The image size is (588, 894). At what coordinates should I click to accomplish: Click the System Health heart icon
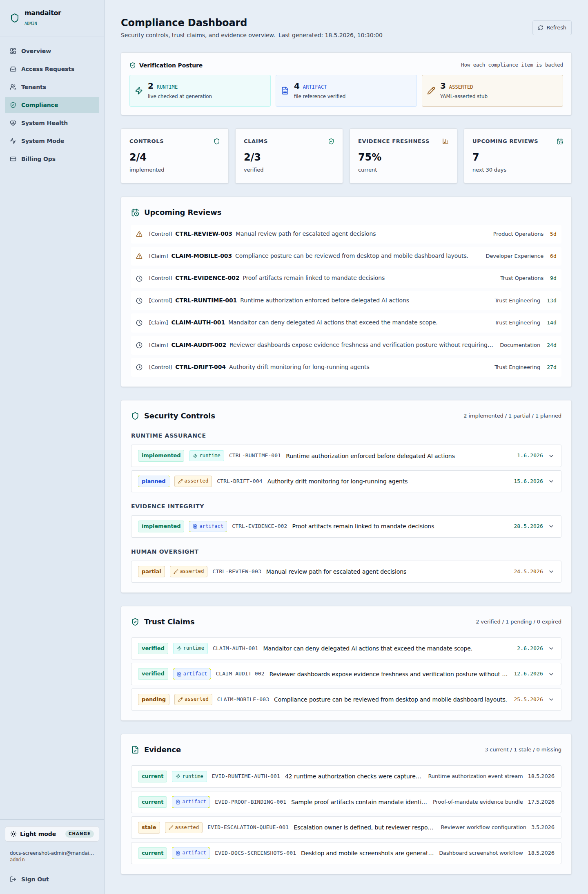point(13,123)
